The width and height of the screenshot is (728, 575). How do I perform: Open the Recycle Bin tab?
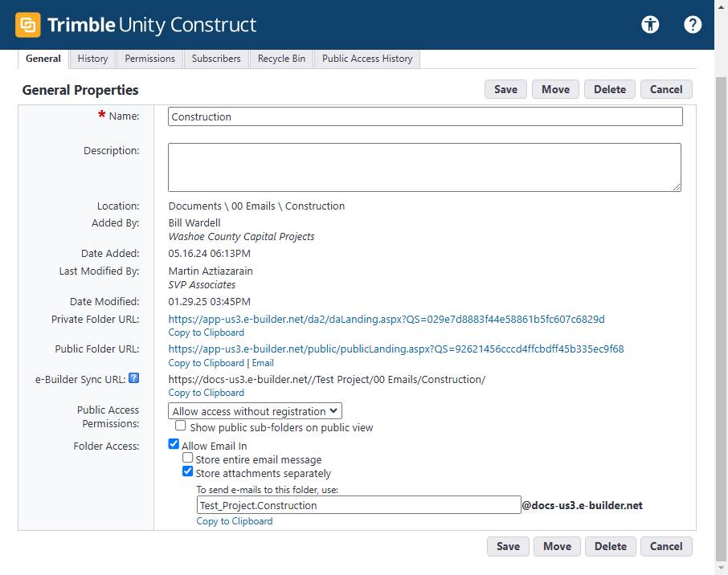point(281,59)
